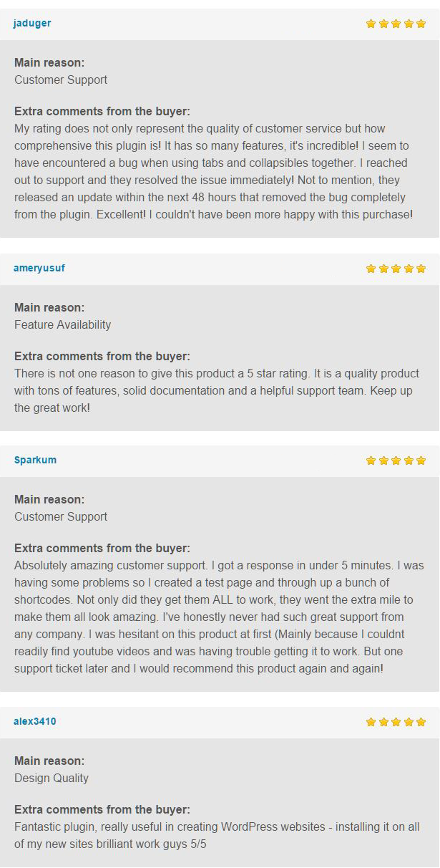Click the fifth star in Sparkum's rating

421,460
